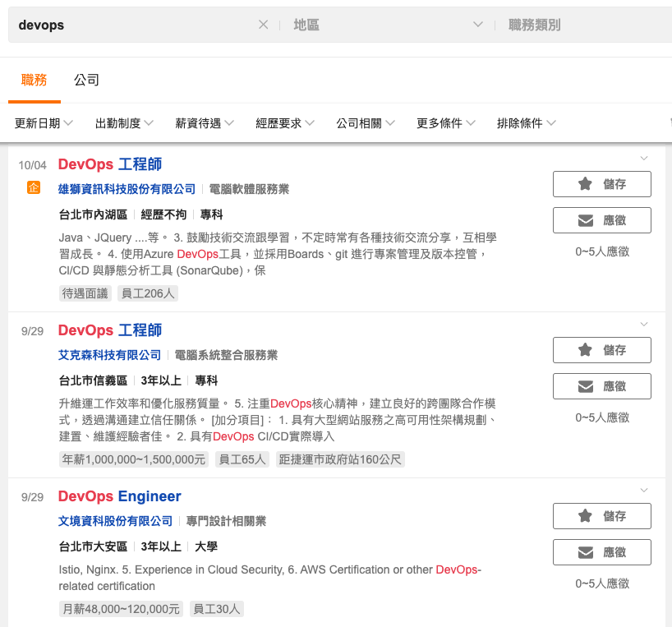Click the 員工206人 tag
Viewport: 672px width, 627px height.
[148, 293]
